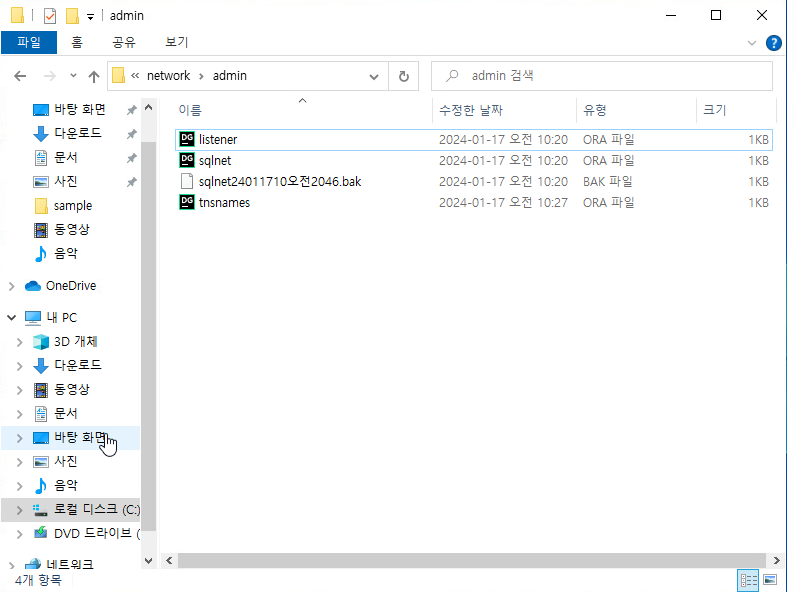This screenshot has width=787, height=592.
Task: Click the navigation pane vertical scrollbar
Action: [148, 335]
